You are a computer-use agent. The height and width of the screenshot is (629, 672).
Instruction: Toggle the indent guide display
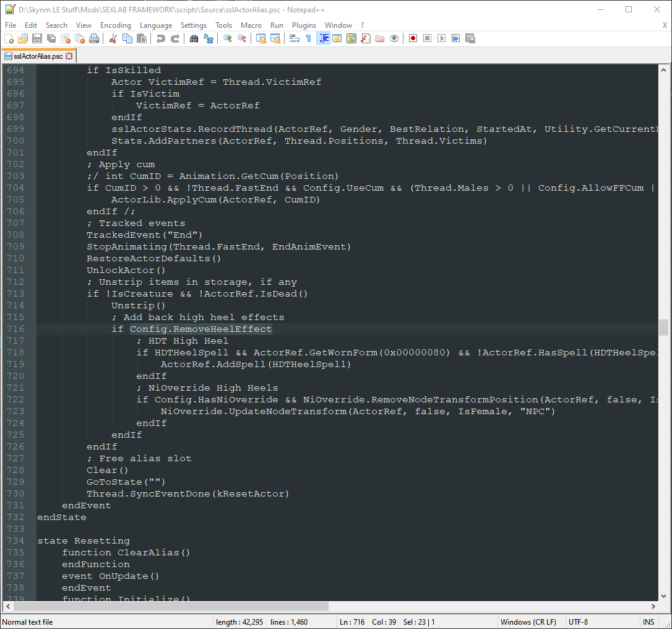coord(323,38)
